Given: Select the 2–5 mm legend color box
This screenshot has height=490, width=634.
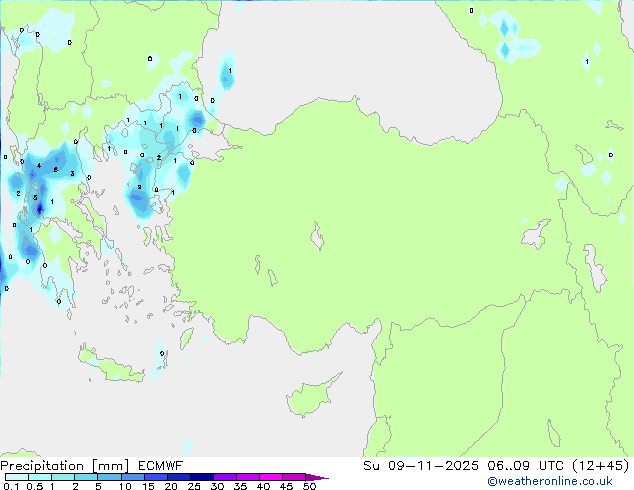Looking at the screenshot, I should pos(86,477).
